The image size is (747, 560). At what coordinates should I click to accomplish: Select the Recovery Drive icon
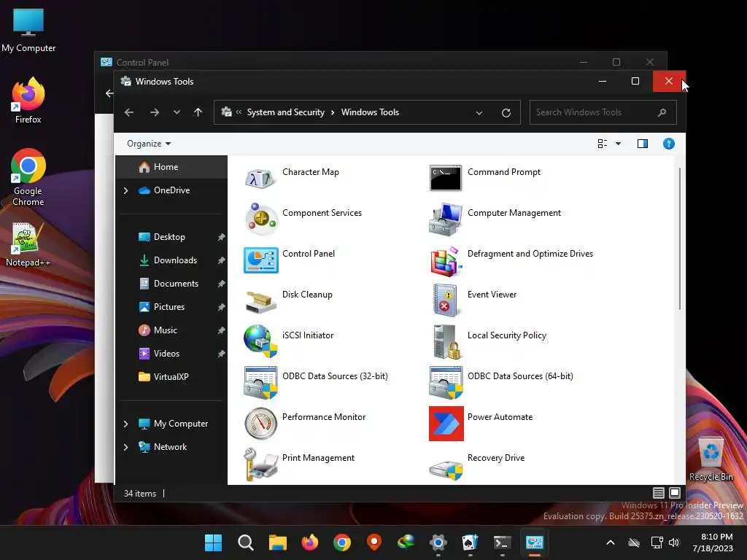pos(446,469)
